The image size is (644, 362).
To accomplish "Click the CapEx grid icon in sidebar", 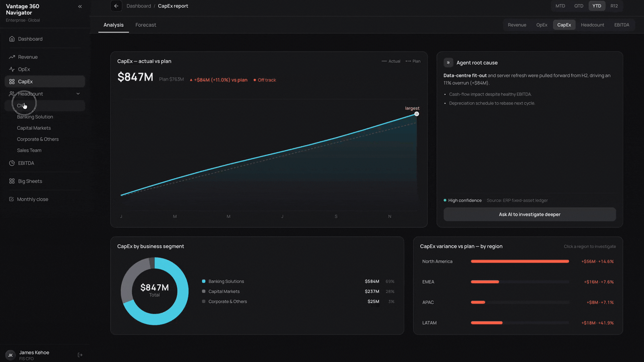I will (x=12, y=81).
